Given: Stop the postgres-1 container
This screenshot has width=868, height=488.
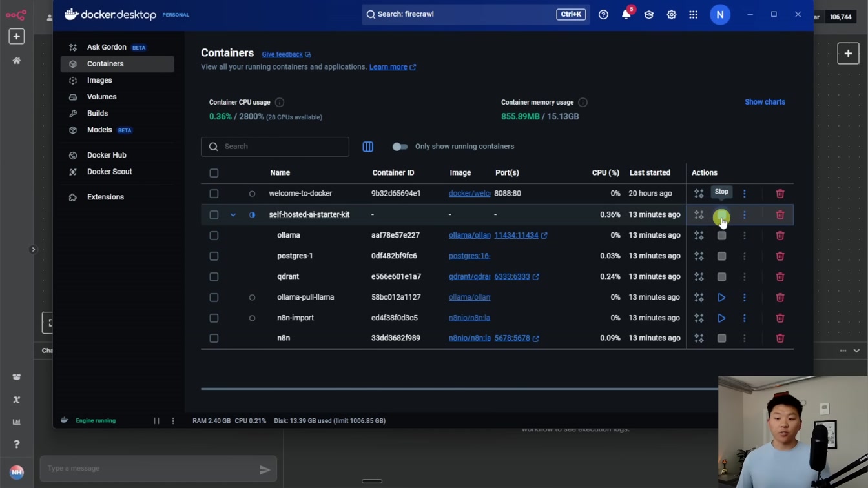Looking at the screenshot, I should click(721, 256).
